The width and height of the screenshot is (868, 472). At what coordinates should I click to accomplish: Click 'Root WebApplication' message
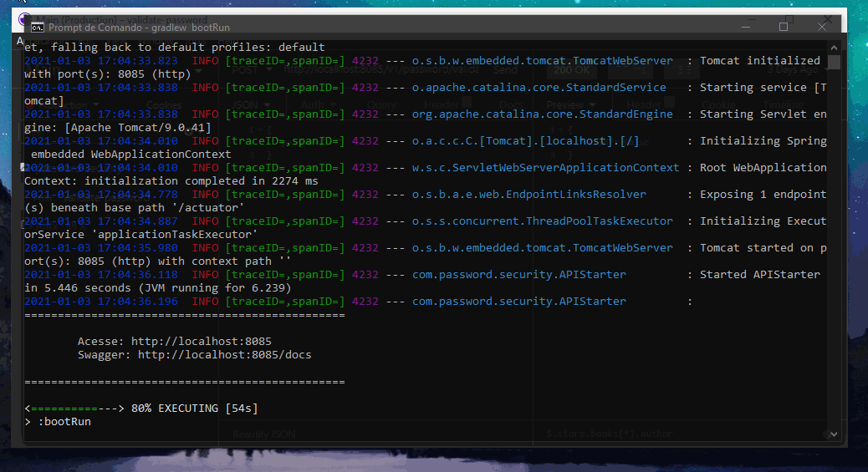coord(763,168)
